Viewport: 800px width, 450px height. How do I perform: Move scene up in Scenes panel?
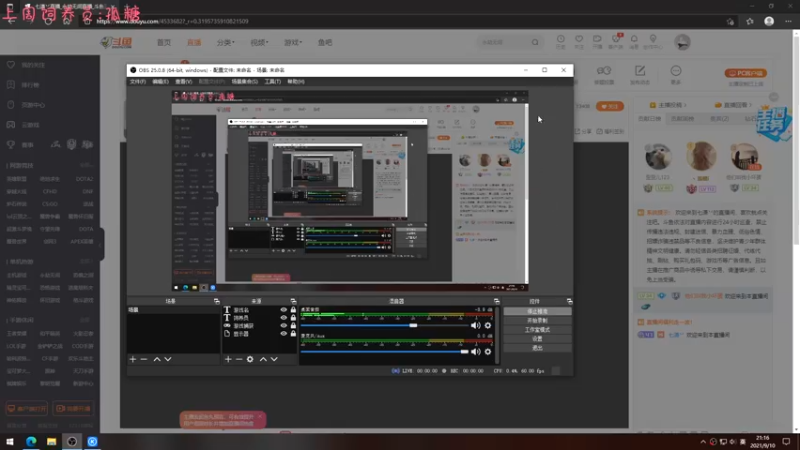[157, 359]
